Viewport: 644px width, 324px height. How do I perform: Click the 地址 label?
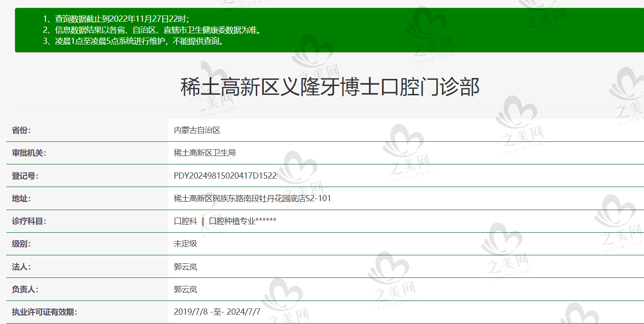click(x=21, y=199)
